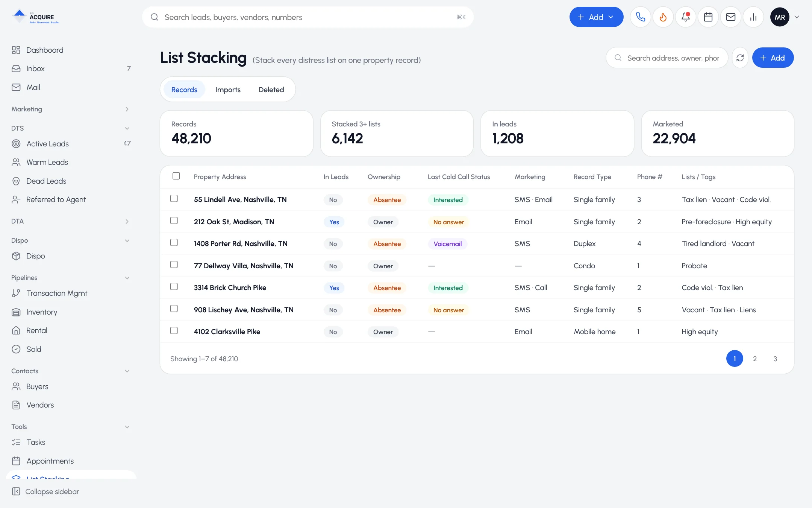The width and height of the screenshot is (812, 508).
Task: Go to page 3 of records
Action: click(775, 359)
